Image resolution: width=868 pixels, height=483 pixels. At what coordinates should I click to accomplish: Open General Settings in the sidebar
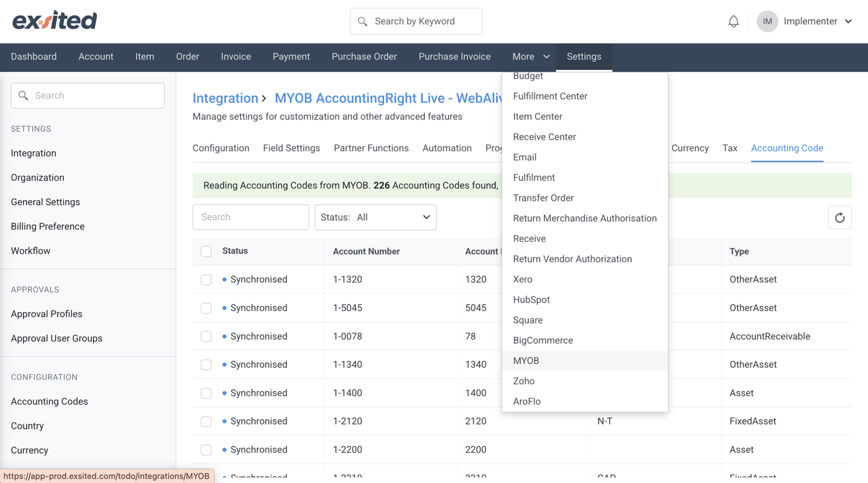pyautogui.click(x=45, y=202)
